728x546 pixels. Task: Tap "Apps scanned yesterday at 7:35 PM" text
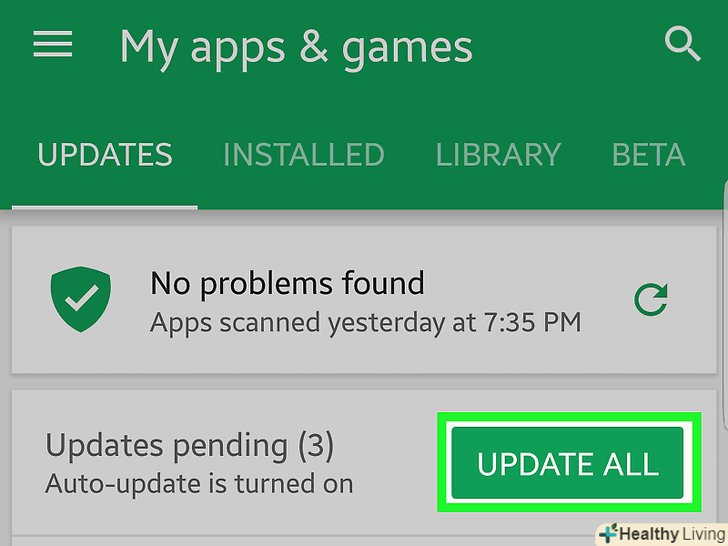tap(365, 323)
